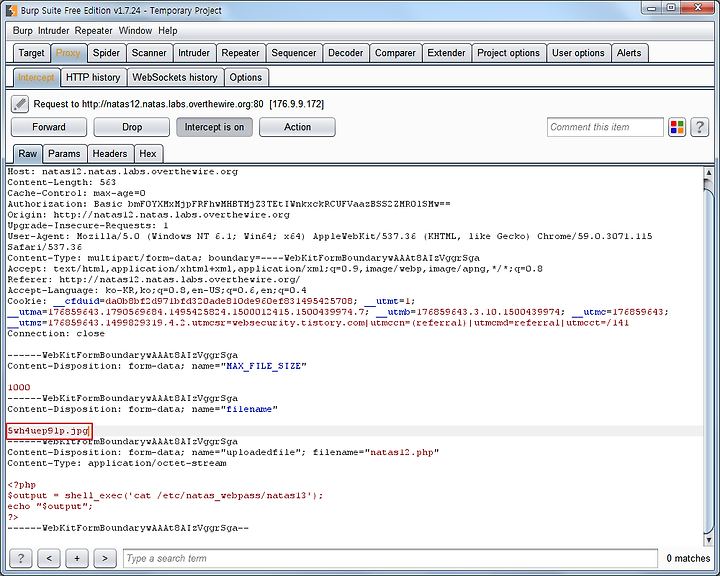Click the Drop button
The height and width of the screenshot is (576, 720).
(132, 127)
